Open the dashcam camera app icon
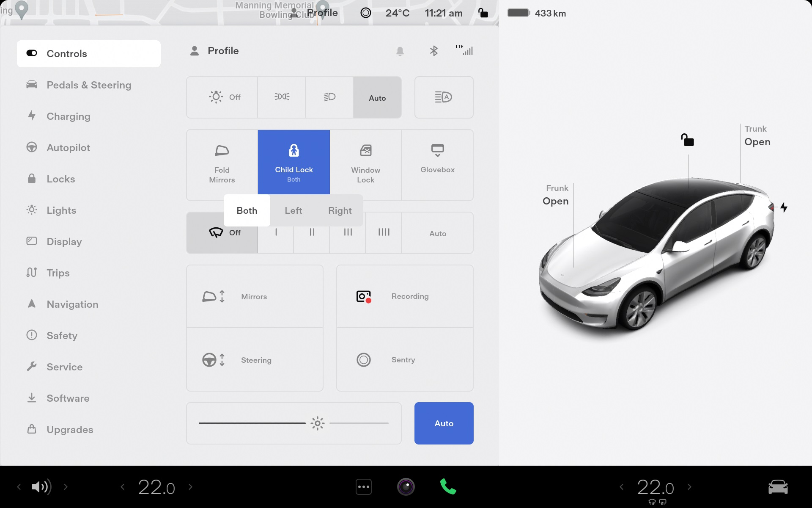Screen dimensions: 812x508 pos(406,487)
